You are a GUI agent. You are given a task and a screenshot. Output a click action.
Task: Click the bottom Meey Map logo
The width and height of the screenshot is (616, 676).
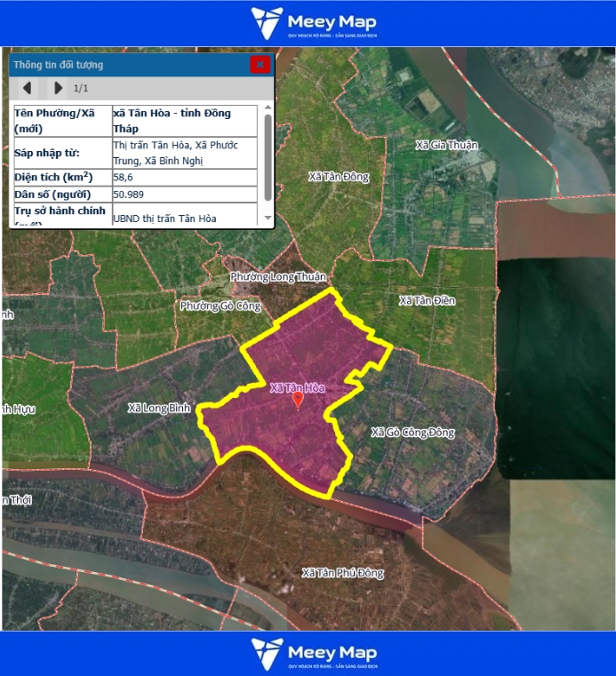314,653
